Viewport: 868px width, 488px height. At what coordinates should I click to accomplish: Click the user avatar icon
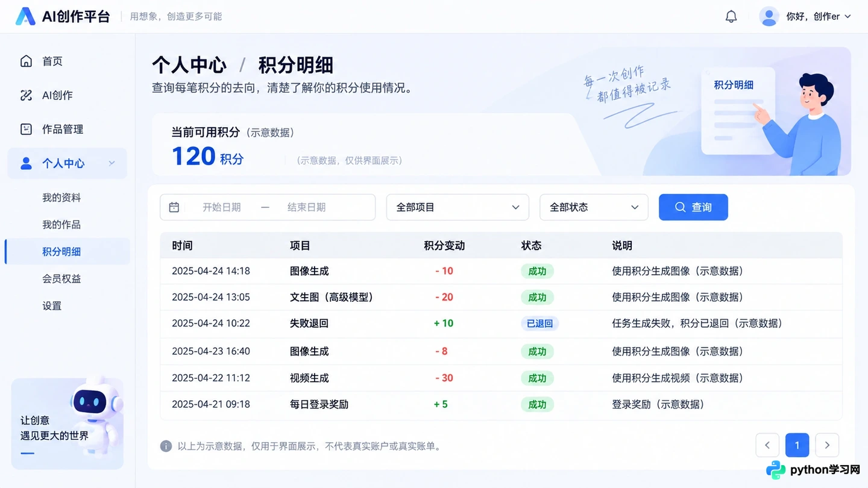[769, 16]
